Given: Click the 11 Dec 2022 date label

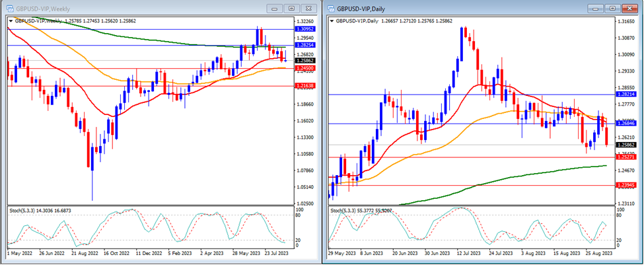Looking at the screenshot, I should (x=150, y=254).
